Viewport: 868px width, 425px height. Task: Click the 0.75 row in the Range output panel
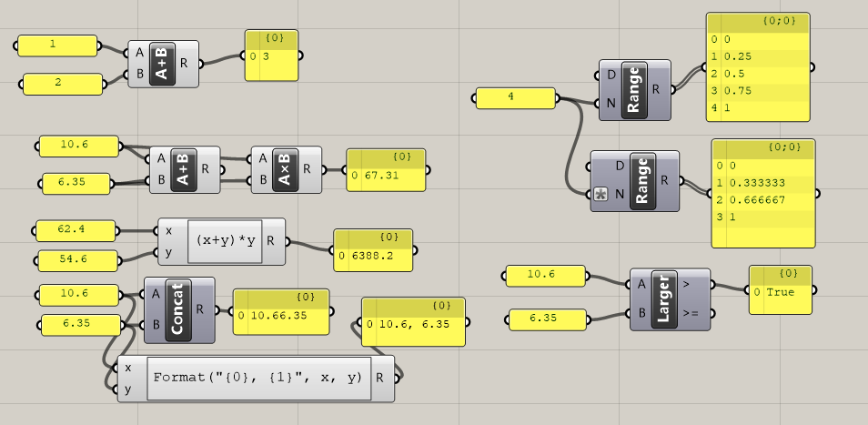click(759, 91)
